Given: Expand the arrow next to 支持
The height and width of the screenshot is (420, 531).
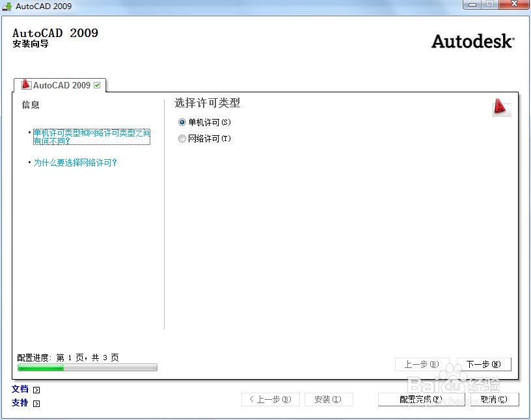Looking at the screenshot, I should pyautogui.click(x=36, y=403).
